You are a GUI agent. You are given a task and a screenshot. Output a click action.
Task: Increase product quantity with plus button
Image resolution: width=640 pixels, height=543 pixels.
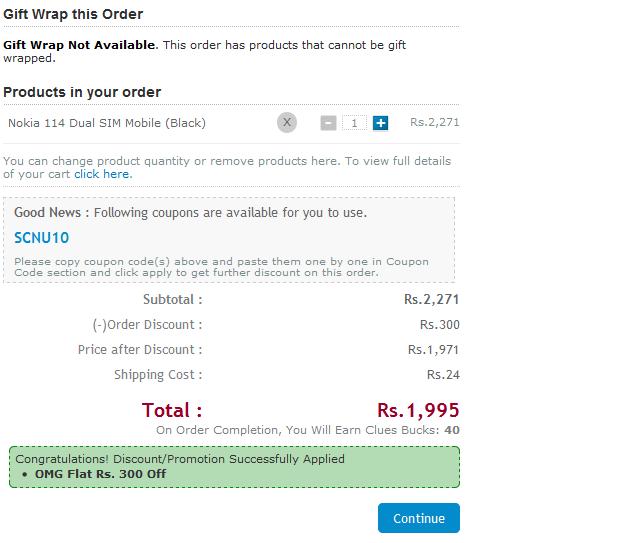380,123
